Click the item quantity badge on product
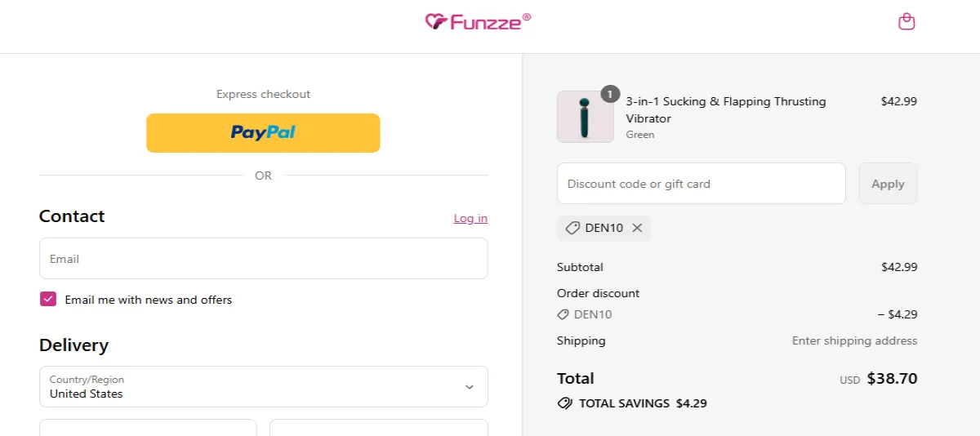The height and width of the screenshot is (436, 980). click(x=610, y=94)
